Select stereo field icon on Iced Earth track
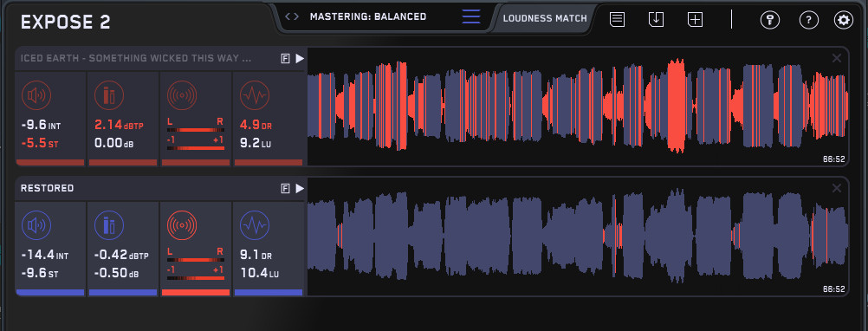This screenshot has height=331, width=868. tap(182, 96)
